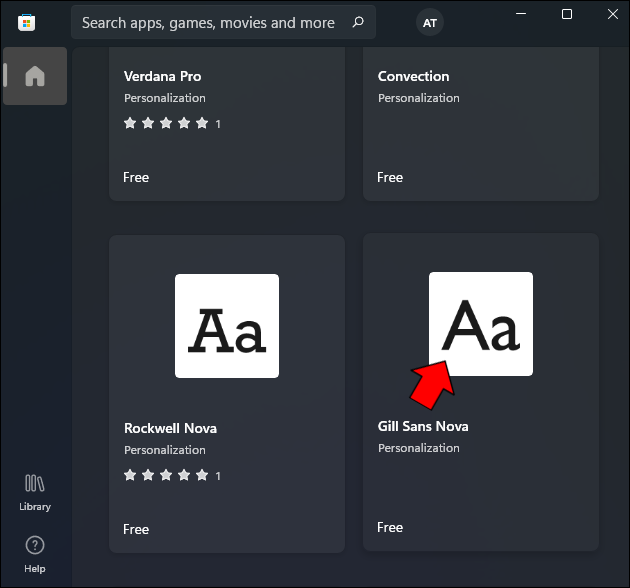Click the Verdana Pro star rating

[166, 124]
